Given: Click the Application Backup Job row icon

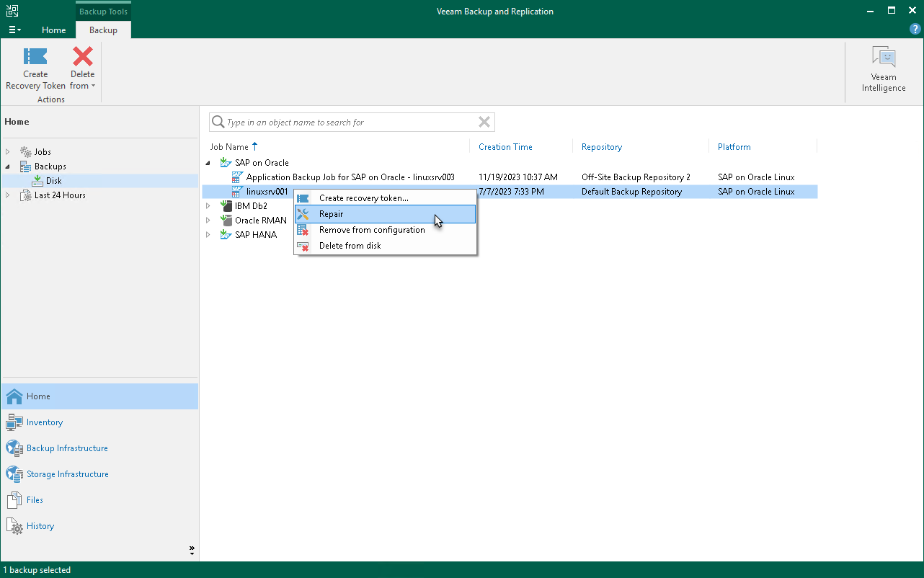Looking at the screenshot, I should pyautogui.click(x=237, y=177).
